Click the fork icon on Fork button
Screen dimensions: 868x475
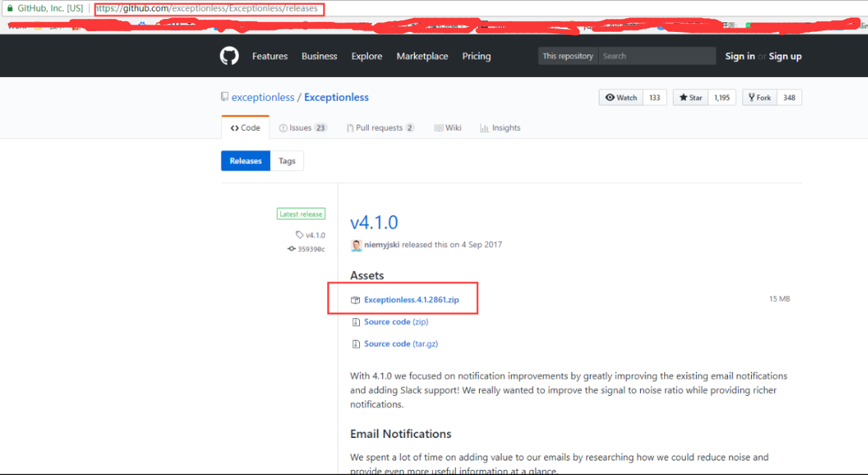(751, 97)
